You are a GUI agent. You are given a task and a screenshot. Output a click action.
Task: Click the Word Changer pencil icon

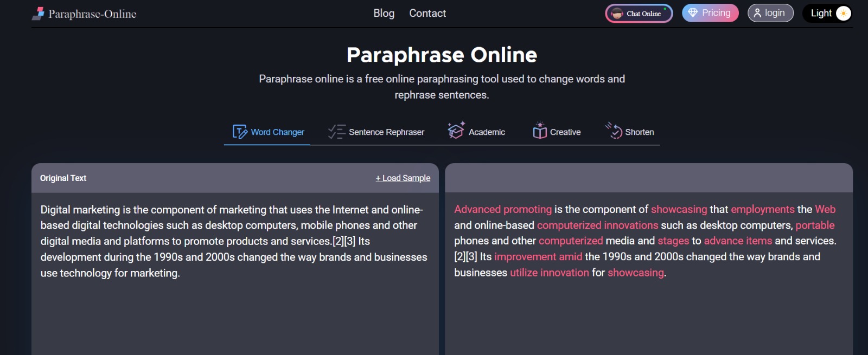240,132
